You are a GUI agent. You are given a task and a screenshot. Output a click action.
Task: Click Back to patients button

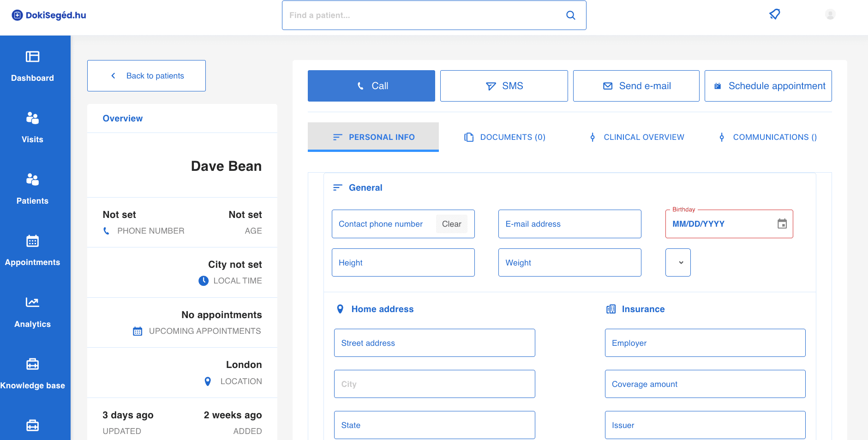(146, 76)
